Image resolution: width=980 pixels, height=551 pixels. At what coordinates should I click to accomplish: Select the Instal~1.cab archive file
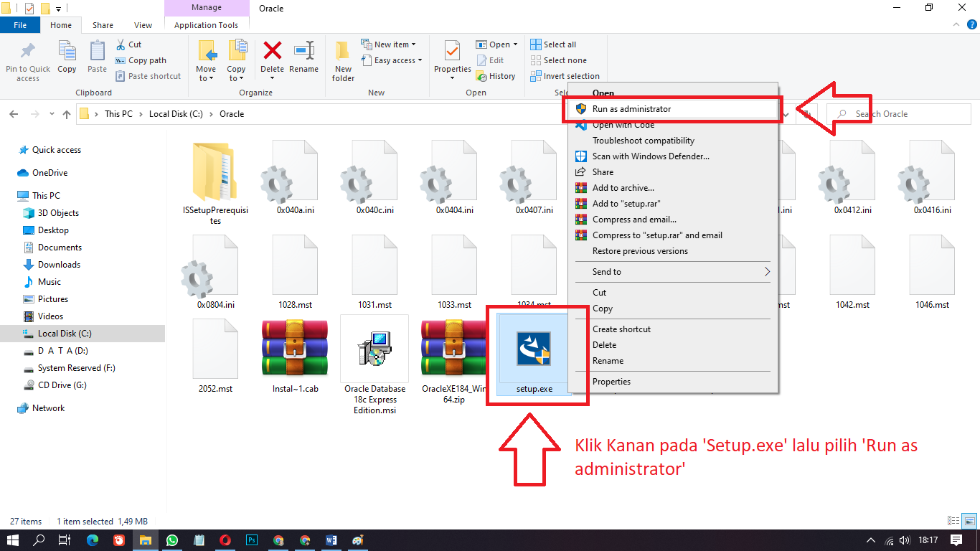click(x=295, y=357)
